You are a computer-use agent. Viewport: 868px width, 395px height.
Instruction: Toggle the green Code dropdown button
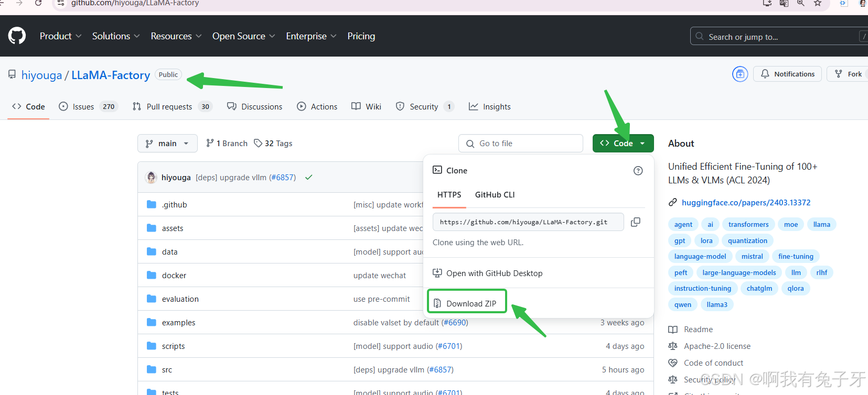pos(623,143)
